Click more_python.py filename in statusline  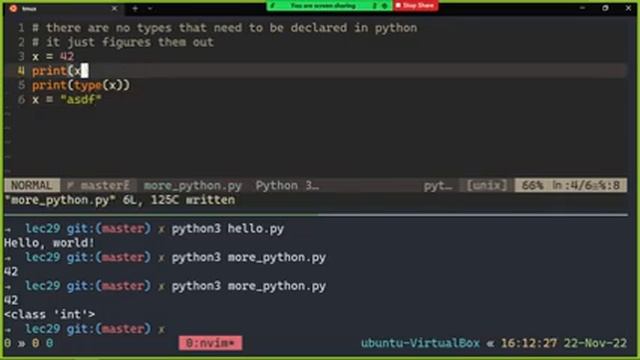pos(193,185)
